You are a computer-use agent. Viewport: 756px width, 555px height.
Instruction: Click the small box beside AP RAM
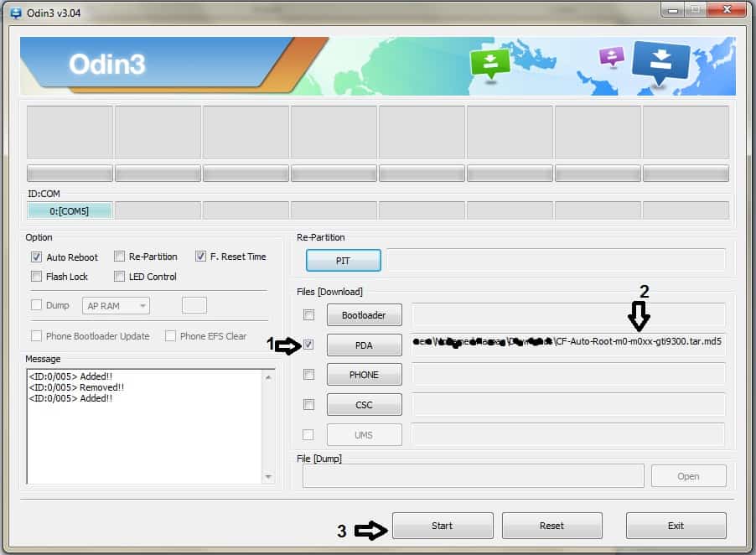point(194,305)
